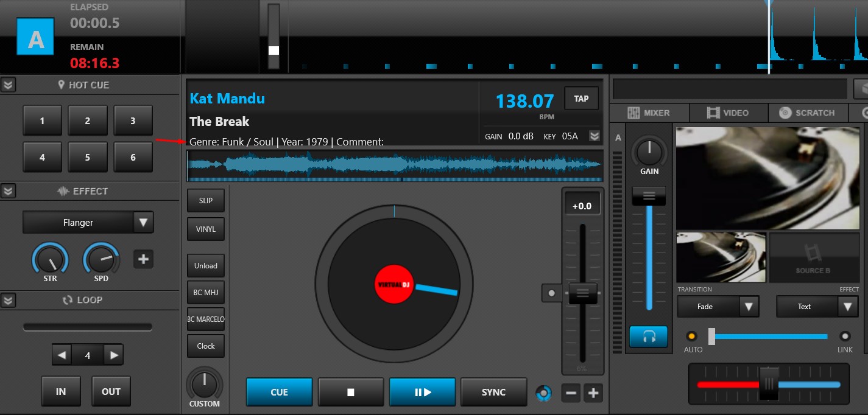Screen dimensions: 868x415
Task: Switch to the SCRATCH tab
Action: 806,113
